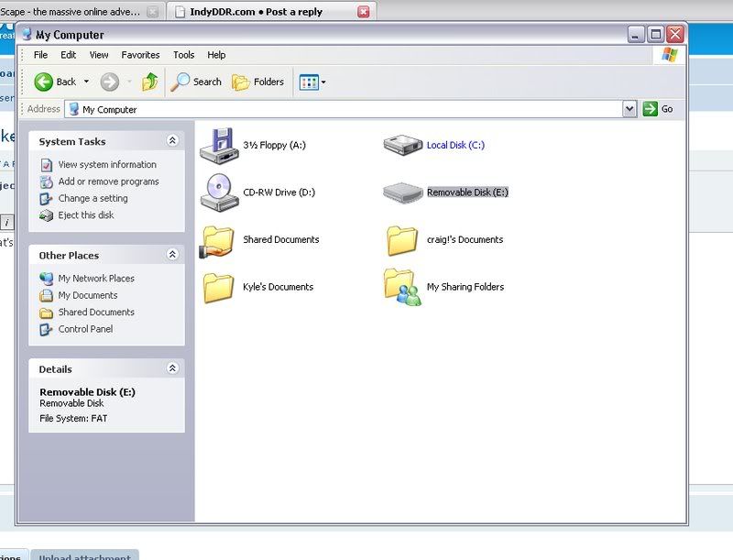Open Control Panel from Other Places
The height and width of the screenshot is (560, 733).
(x=85, y=329)
